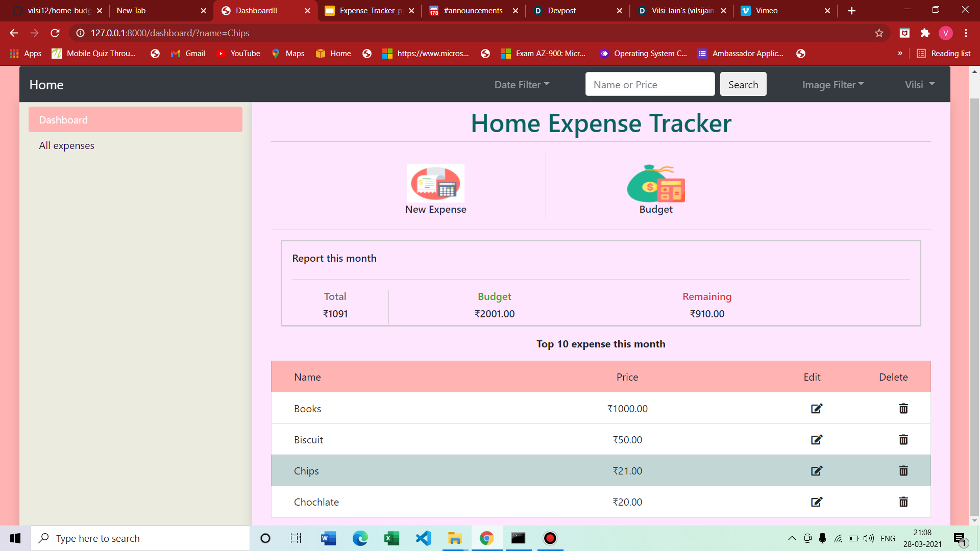980x551 pixels.
Task: Open Visual Studio Code from taskbar
Action: [423, 538]
